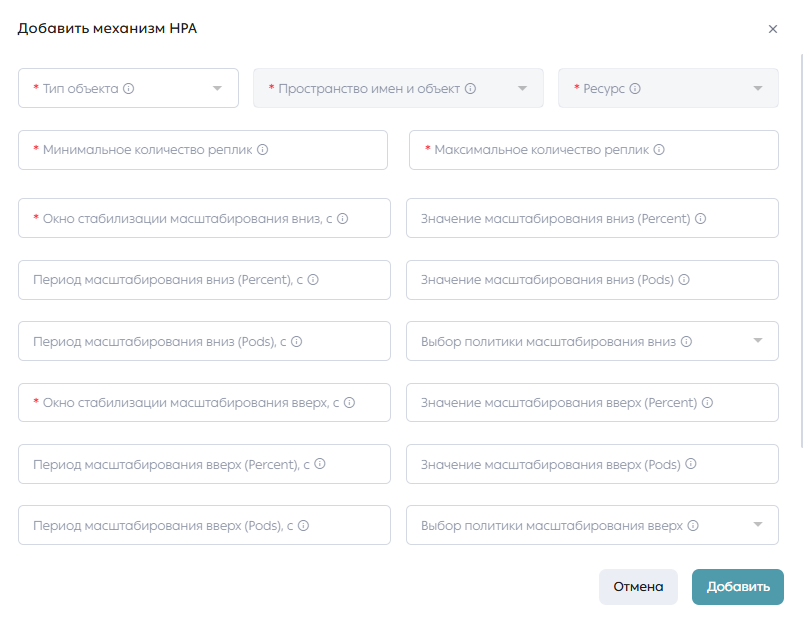
Task: Open the Тип объекта dropdown
Action: tap(128, 88)
